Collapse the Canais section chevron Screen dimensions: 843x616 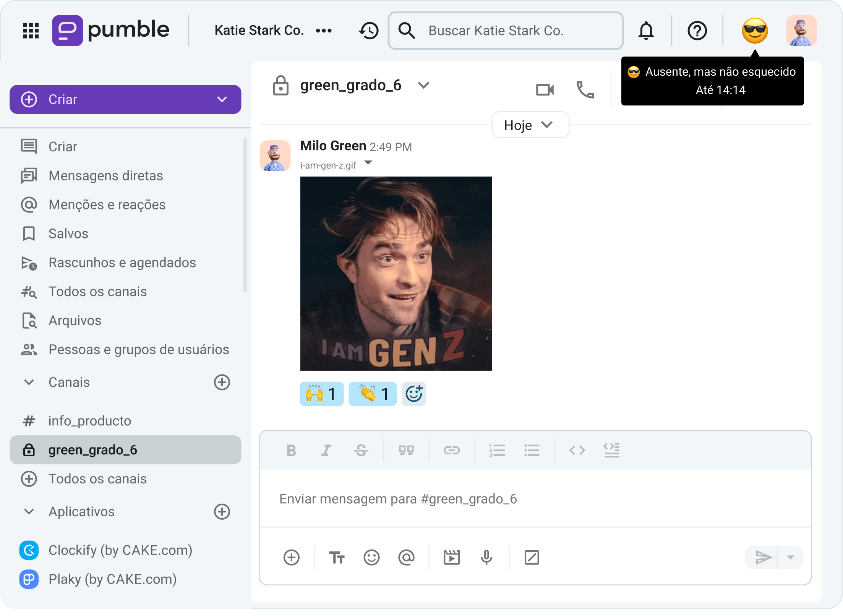pyautogui.click(x=29, y=382)
